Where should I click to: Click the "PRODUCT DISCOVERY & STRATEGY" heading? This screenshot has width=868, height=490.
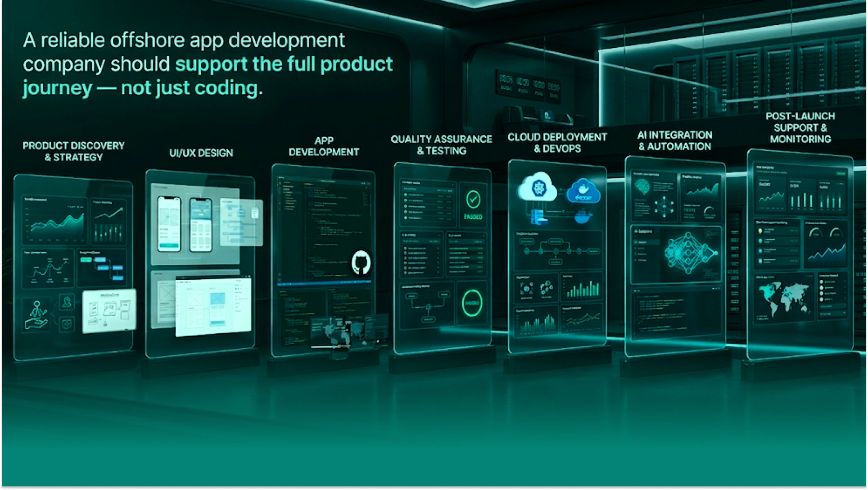[73, 151]
